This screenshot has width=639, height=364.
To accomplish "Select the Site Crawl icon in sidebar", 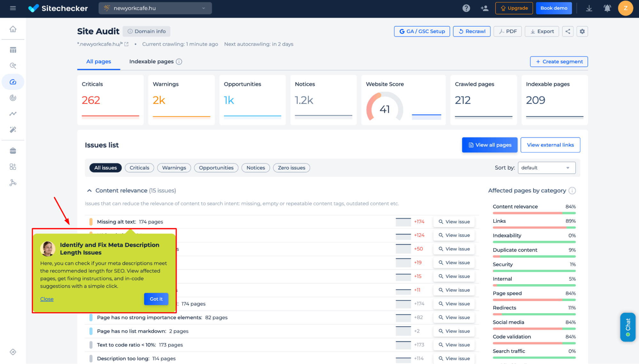I will pyautogui.click(x=13, y=81).
